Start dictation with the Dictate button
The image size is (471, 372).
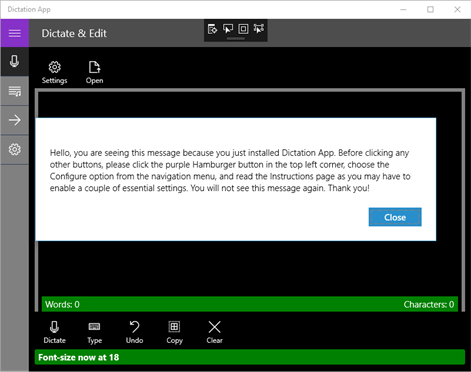54,332
